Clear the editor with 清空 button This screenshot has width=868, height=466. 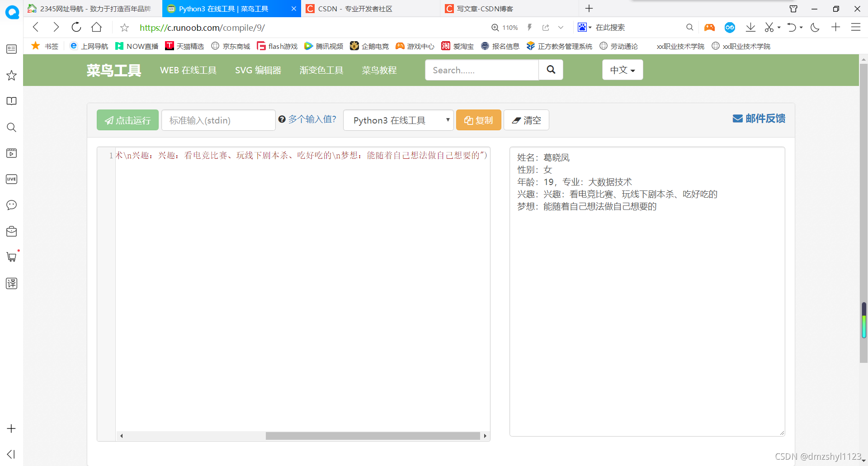pos(526,120)
